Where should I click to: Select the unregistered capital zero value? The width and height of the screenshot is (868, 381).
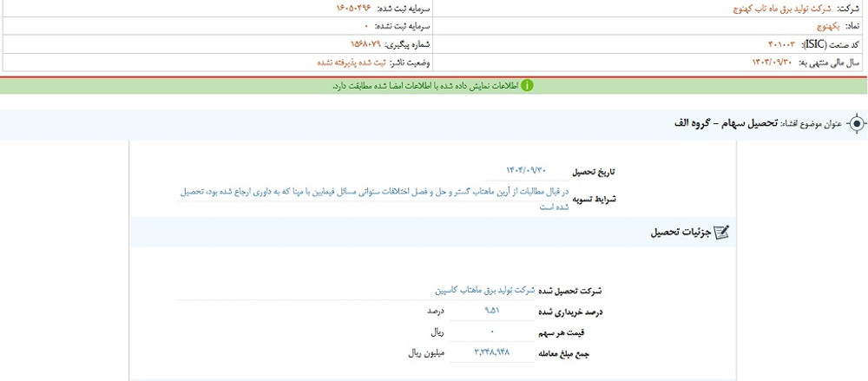(366, 27)
